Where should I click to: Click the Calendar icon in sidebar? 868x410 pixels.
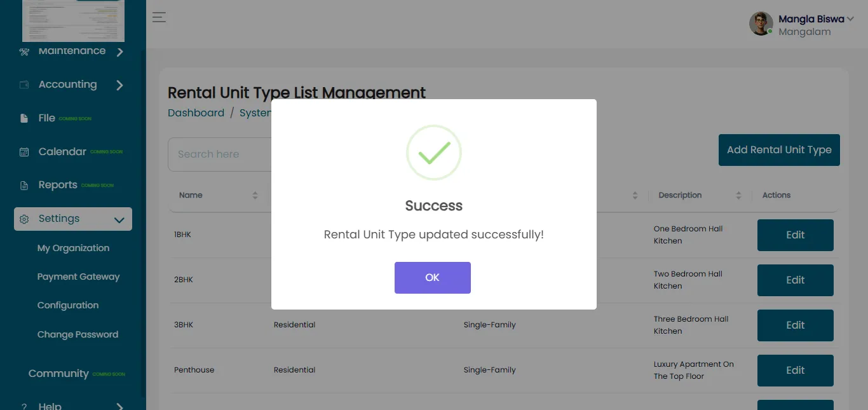[24, 152]
